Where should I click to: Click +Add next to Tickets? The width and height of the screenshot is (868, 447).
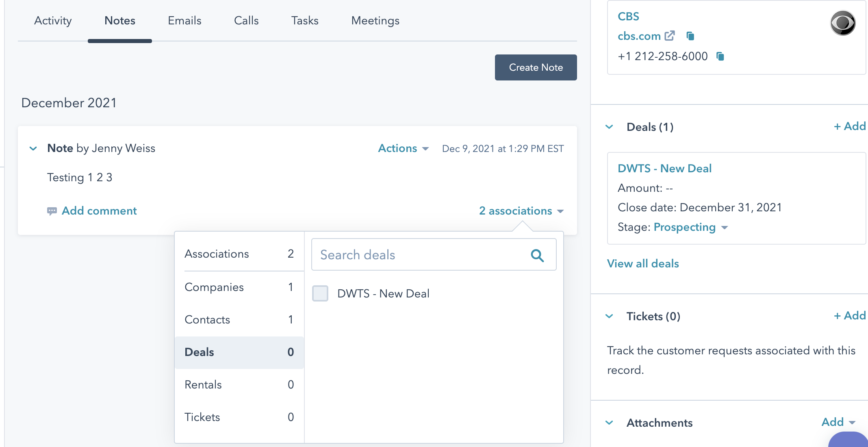click(849, 316)
